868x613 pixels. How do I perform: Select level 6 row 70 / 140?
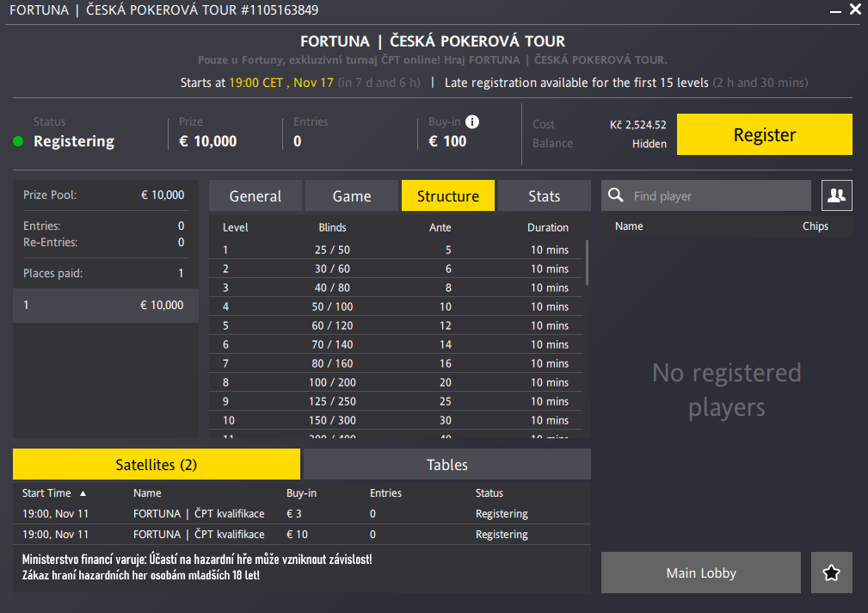(397, 344)
